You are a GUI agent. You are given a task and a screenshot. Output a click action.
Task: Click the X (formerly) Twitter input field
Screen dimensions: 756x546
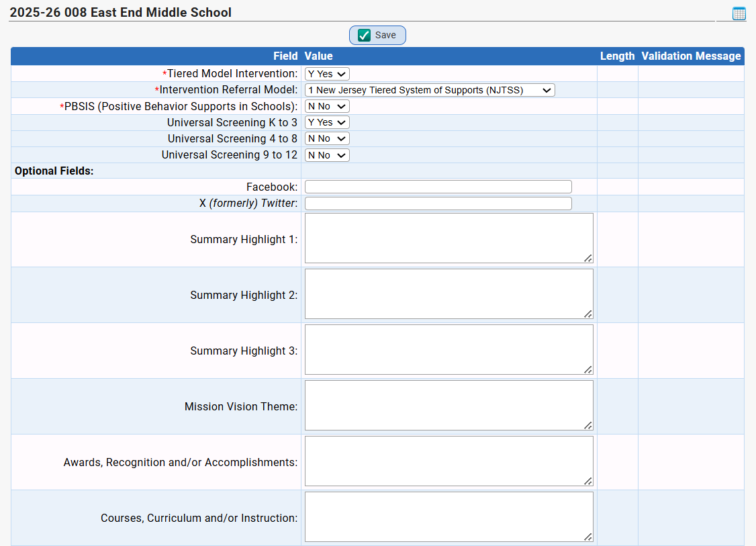(x=438, y=203)
